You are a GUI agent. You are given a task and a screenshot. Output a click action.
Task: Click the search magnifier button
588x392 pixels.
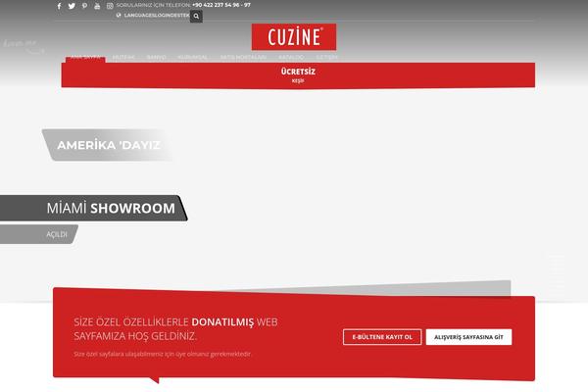pyautogui.click(x=196, y=16)
